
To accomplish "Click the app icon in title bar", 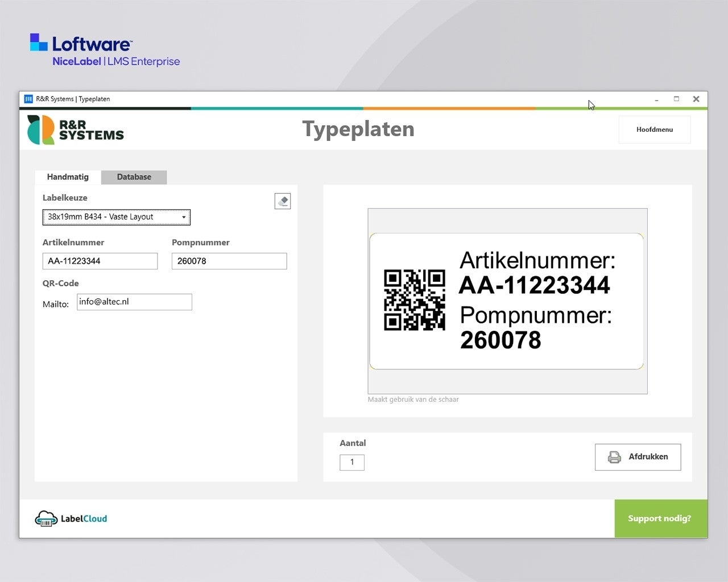I will pyautogui.click(x=28, y=99).
